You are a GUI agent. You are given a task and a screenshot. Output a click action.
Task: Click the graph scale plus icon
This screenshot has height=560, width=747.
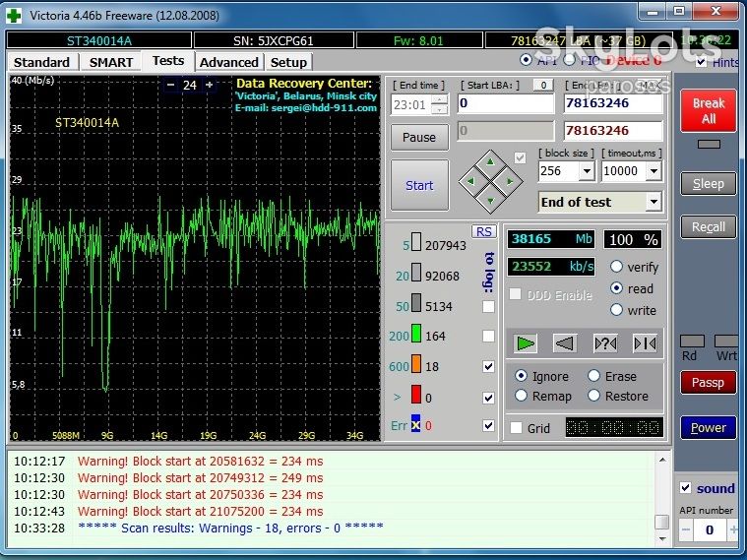210,85
